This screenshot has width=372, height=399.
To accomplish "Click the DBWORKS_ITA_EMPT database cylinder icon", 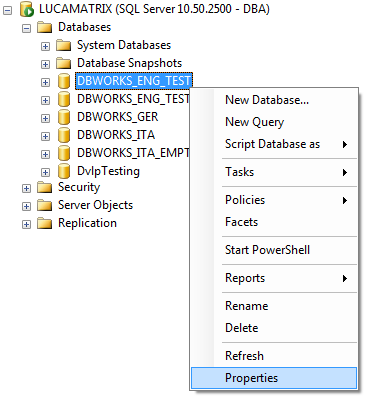I will [x=64, y=153].
